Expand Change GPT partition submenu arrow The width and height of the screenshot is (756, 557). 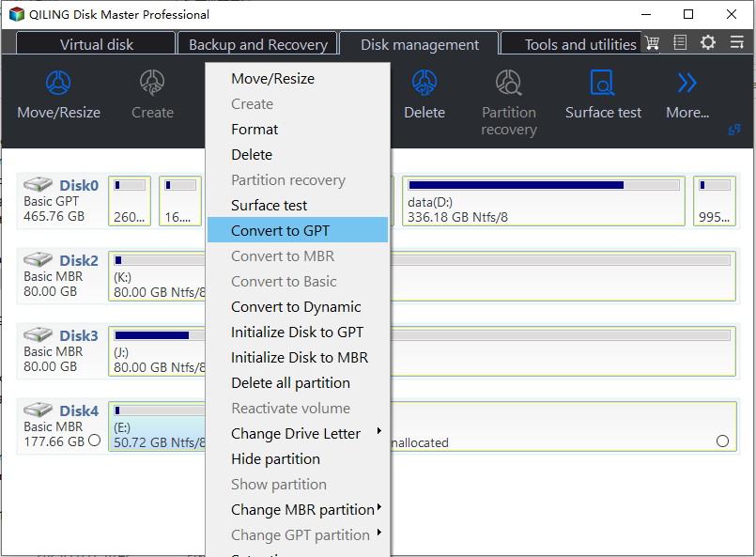click(379, 532)
